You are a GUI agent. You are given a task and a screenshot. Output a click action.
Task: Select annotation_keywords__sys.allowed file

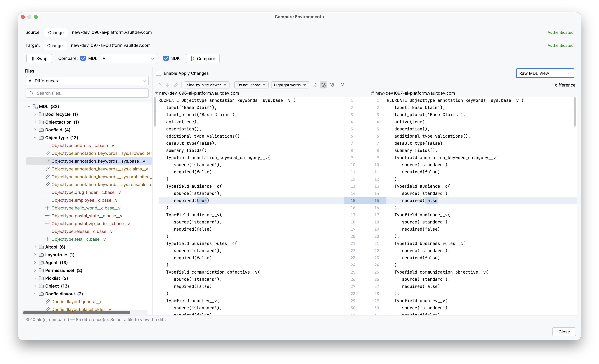point(101,153)
